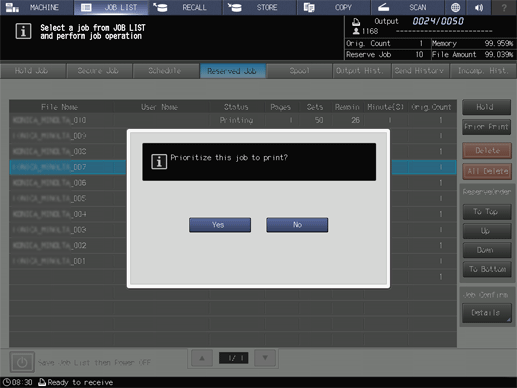Open help with the question mark icon
The width and height of the screenshot is (517, 388).
click(x=504, y=7)
